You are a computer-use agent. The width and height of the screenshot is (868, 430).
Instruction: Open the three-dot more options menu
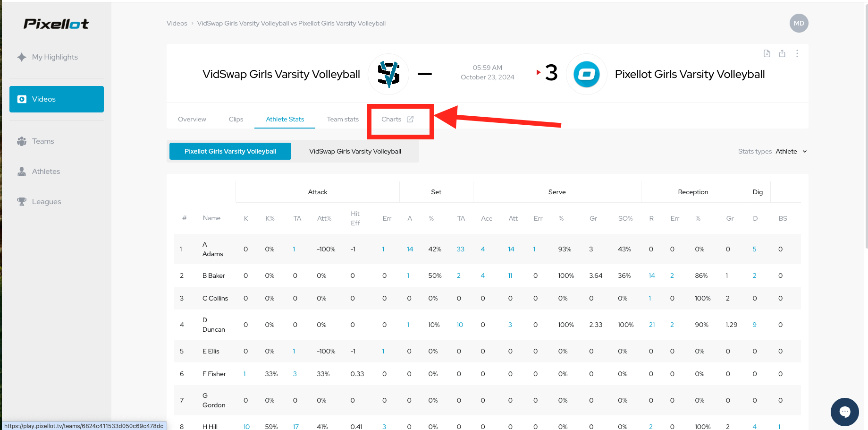pos(797,53)
